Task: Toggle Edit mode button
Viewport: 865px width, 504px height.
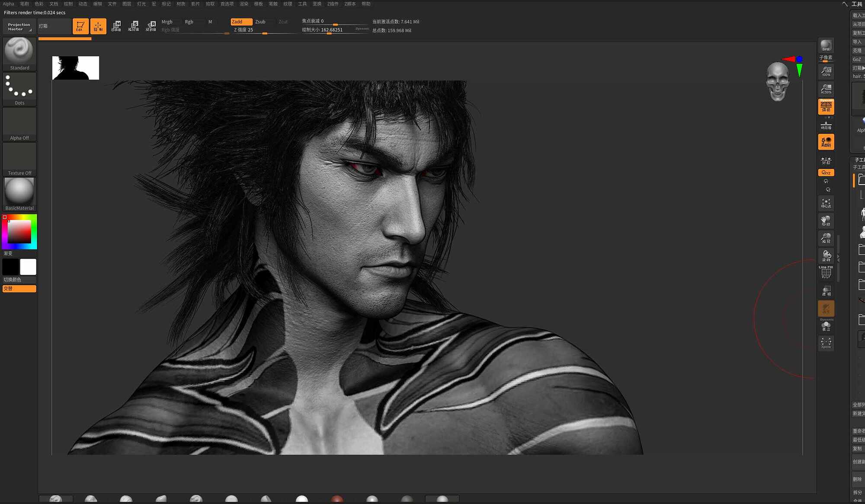Action: (x=80, y=26)
